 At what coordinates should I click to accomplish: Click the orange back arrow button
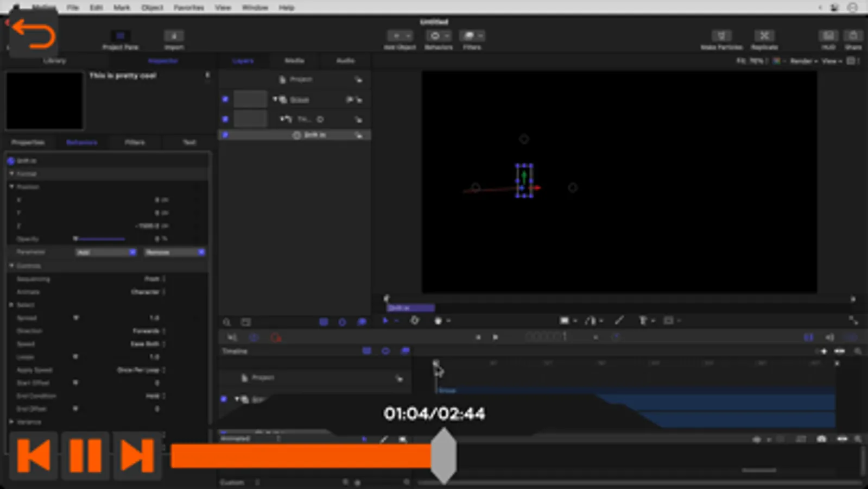(x=34, y=35)
